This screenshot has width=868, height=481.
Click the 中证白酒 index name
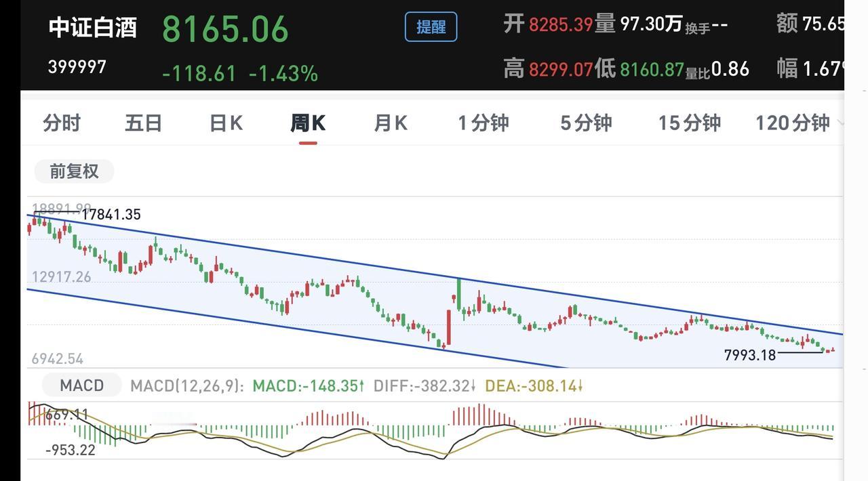pos(93,28)
